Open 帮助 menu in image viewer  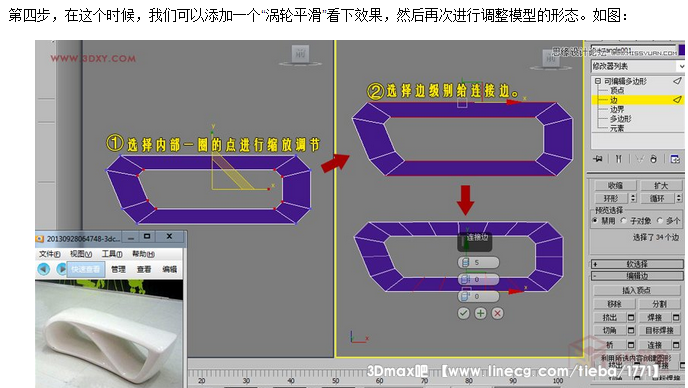coord(143,254)
